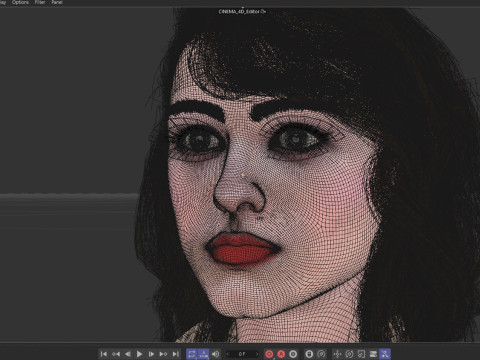Viewport: 480px width, 360px height.
Task: Go to start of animation
Action: (104, 354)
